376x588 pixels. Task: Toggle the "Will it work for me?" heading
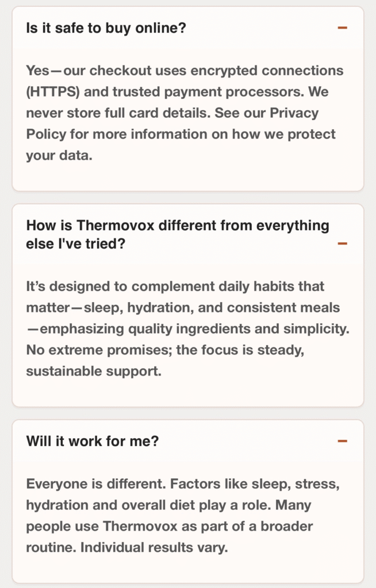[93, 441]
